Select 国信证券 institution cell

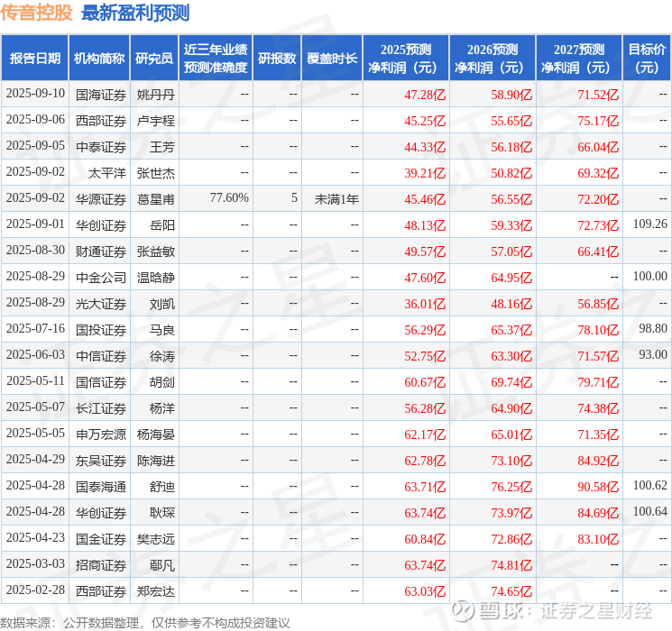coord(101,382)
